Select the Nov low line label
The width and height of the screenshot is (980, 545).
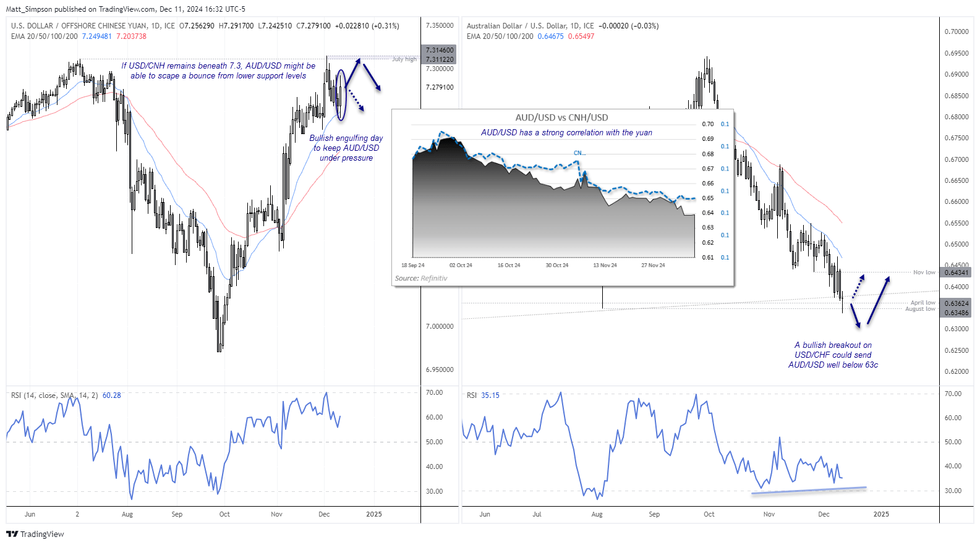(x=924, y=272)
